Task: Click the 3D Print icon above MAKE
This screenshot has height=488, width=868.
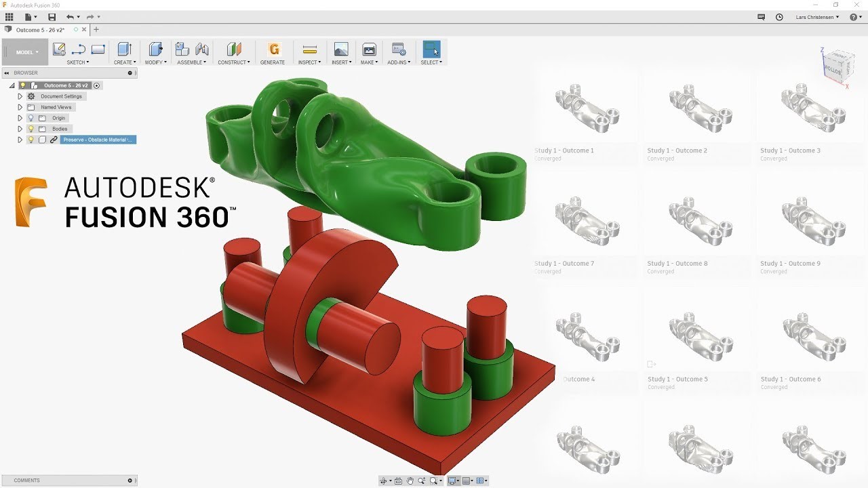Action: [x=369, y=49]
